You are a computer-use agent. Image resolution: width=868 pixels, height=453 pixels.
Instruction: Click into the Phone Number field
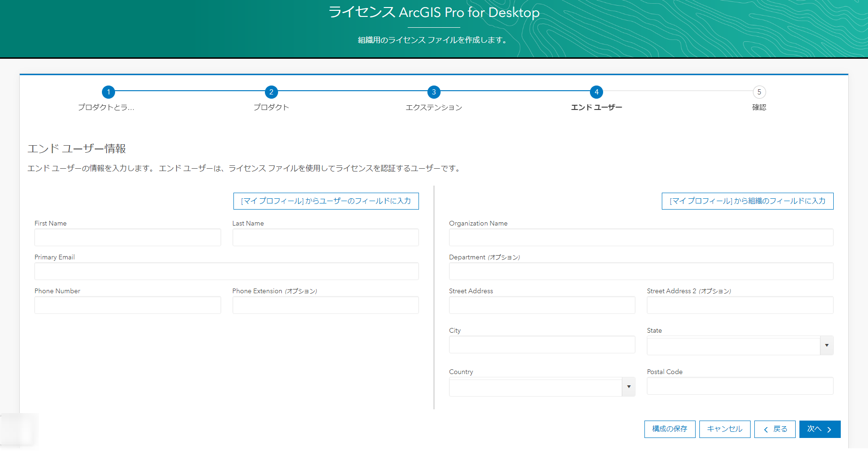pyautogui.click(x=128, y=305)
